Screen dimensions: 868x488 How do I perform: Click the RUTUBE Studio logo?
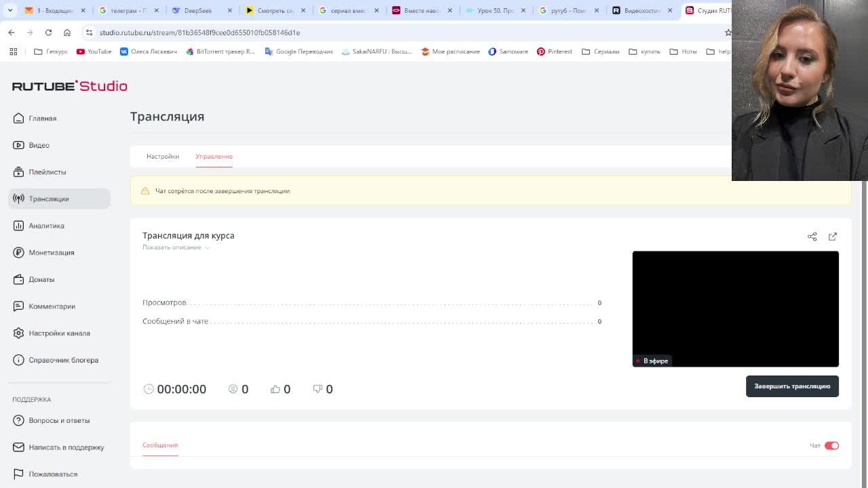[70, 86]
